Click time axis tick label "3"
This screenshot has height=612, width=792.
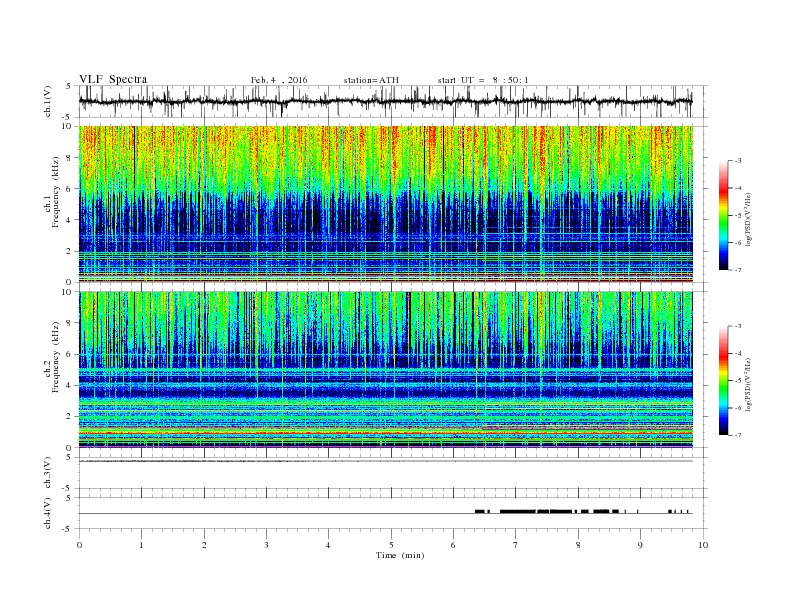[266, 545]
